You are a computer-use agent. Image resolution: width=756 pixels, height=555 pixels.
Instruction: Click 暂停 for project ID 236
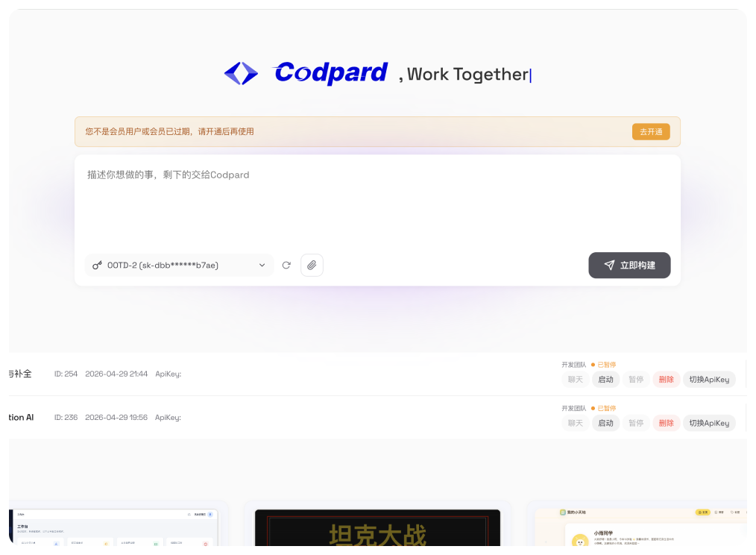click(636, 423)
